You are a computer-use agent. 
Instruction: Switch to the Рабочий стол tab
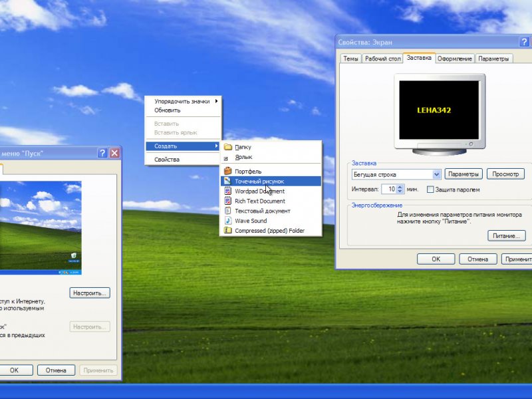[383, 59]
